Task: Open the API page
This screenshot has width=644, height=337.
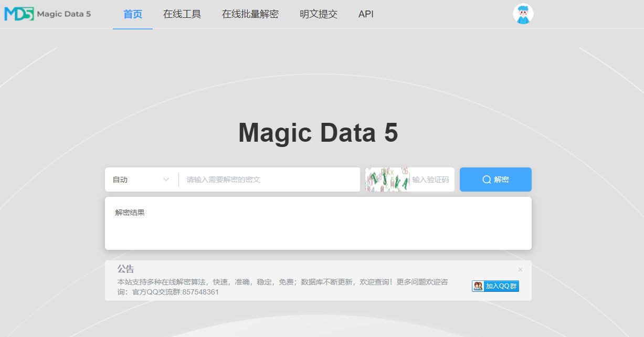Action: (366, 14)
